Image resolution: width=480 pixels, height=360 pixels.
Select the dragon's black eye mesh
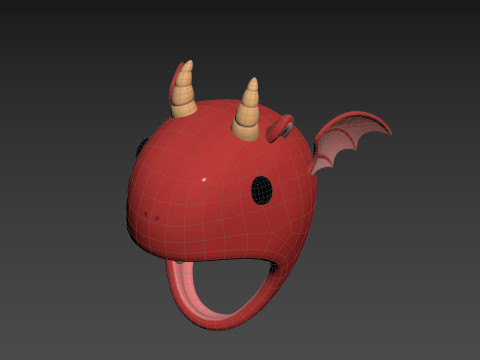(262, 190)
